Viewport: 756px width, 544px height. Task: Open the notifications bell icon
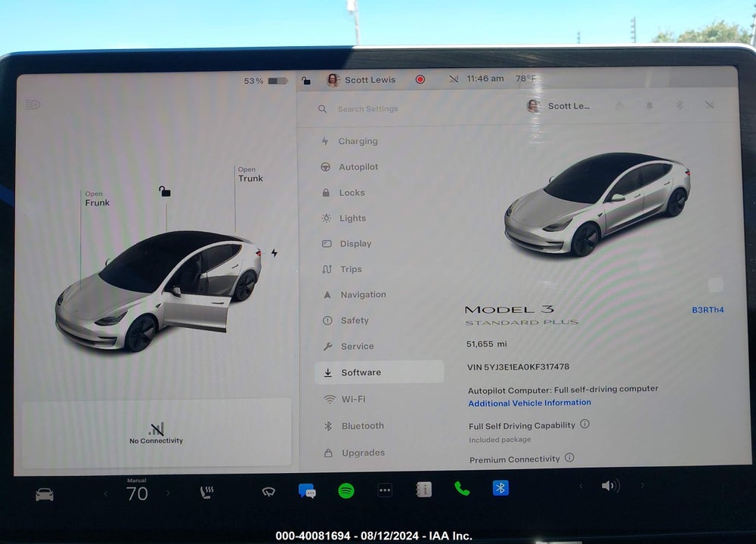(649, 105)
